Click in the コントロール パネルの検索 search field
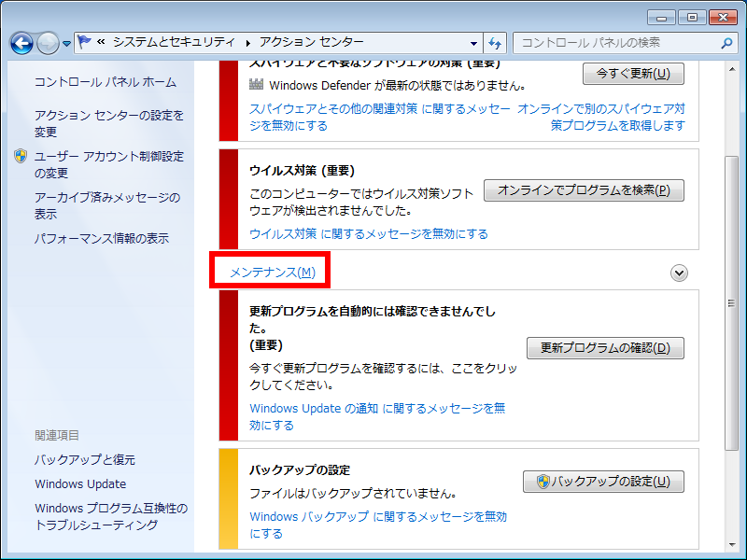Viewport: 747px width, 560px height. (616, 43)
